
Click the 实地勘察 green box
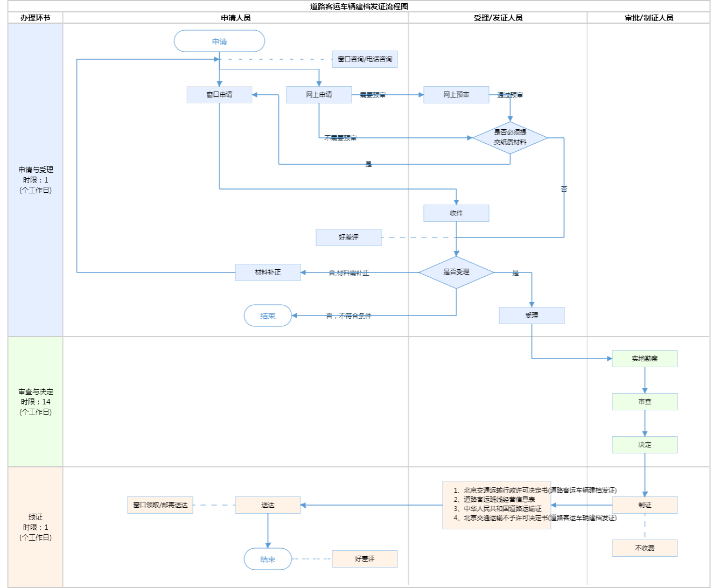[x=645, y=359]
